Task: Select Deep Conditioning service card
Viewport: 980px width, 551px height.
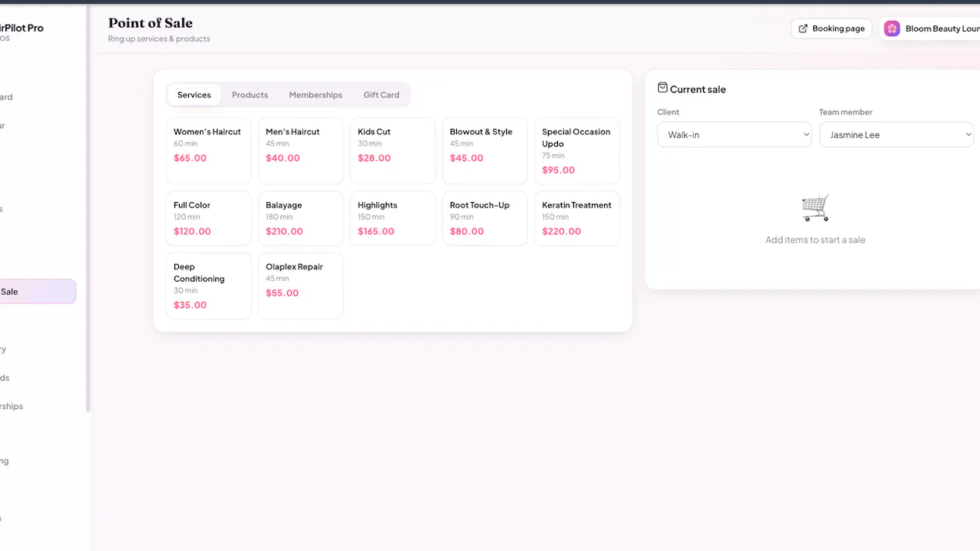Action: point(208,286)
